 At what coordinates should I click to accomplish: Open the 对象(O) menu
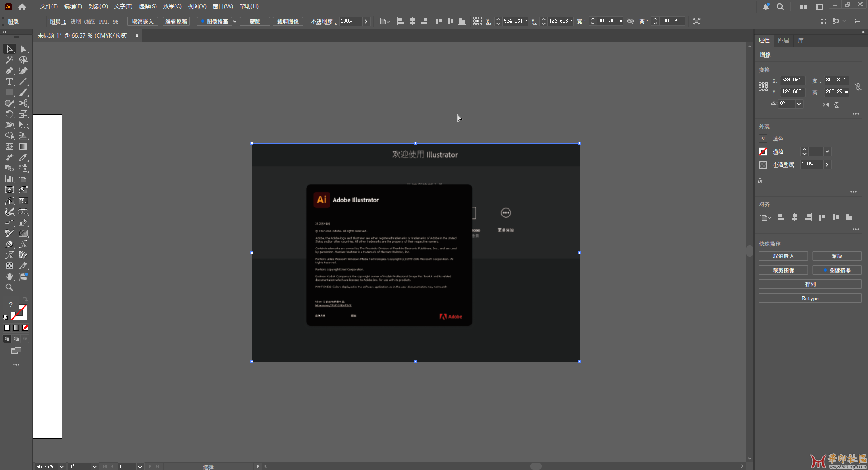[98, 6]
